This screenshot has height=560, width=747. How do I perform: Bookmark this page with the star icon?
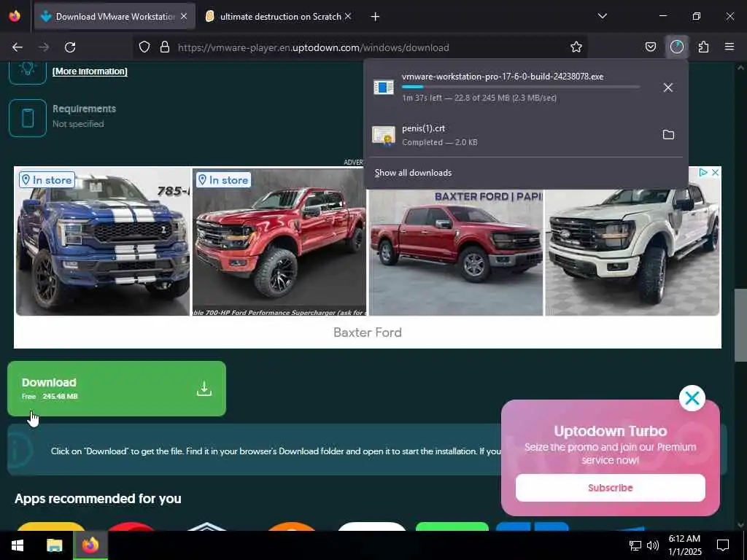(x=576, y=47)
